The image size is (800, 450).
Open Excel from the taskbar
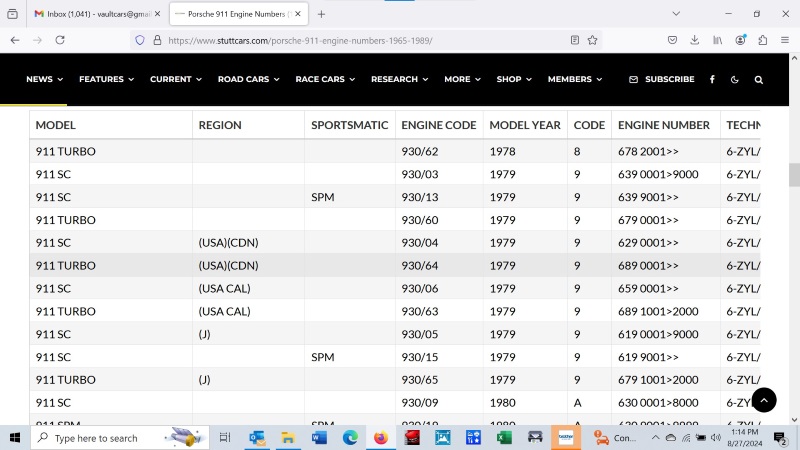click(504, 438)
